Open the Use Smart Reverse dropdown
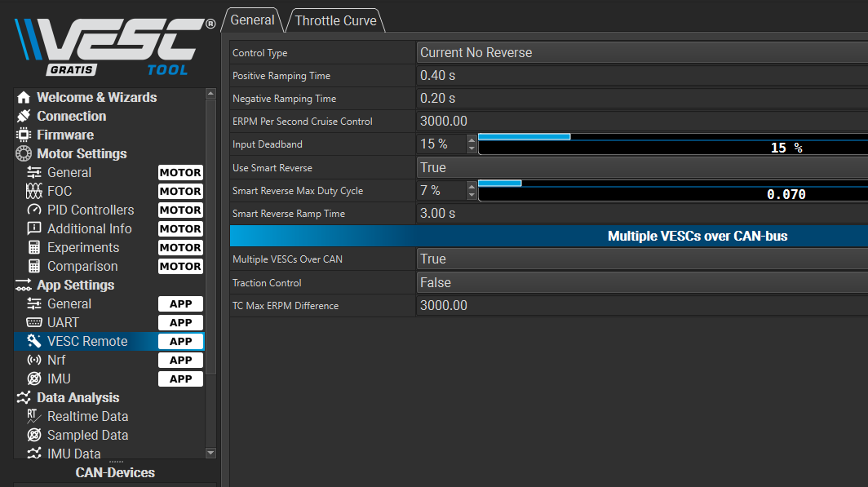868x487 pixels. (642, 168)
